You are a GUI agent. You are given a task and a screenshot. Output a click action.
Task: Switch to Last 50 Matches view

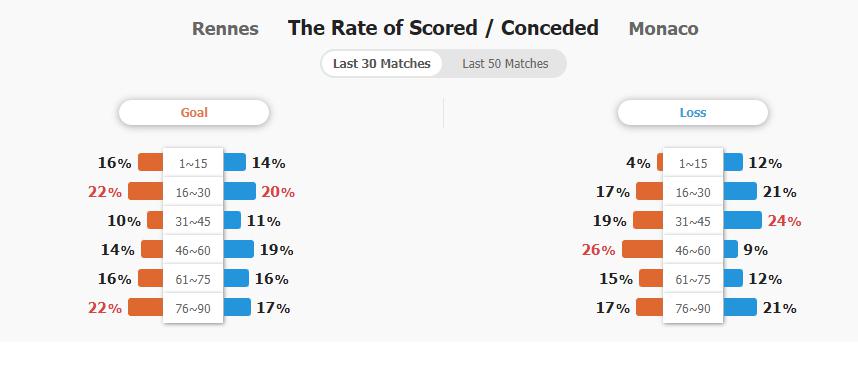(x=505, y=63)
